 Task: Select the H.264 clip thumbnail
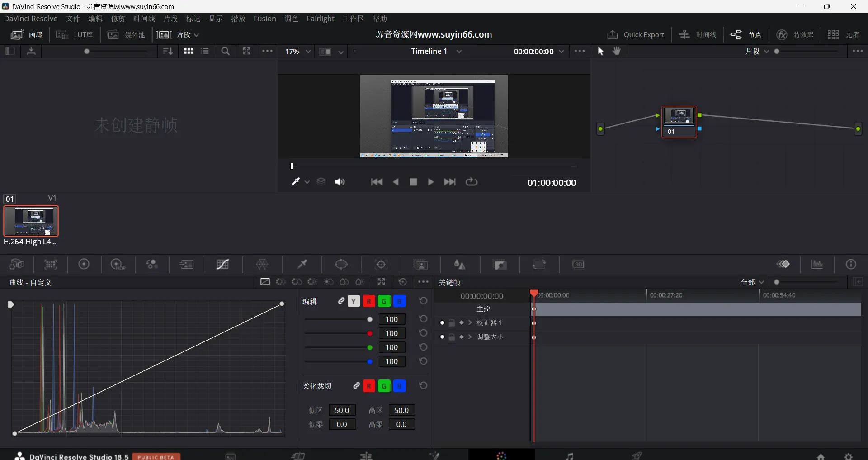coord(31,221)
